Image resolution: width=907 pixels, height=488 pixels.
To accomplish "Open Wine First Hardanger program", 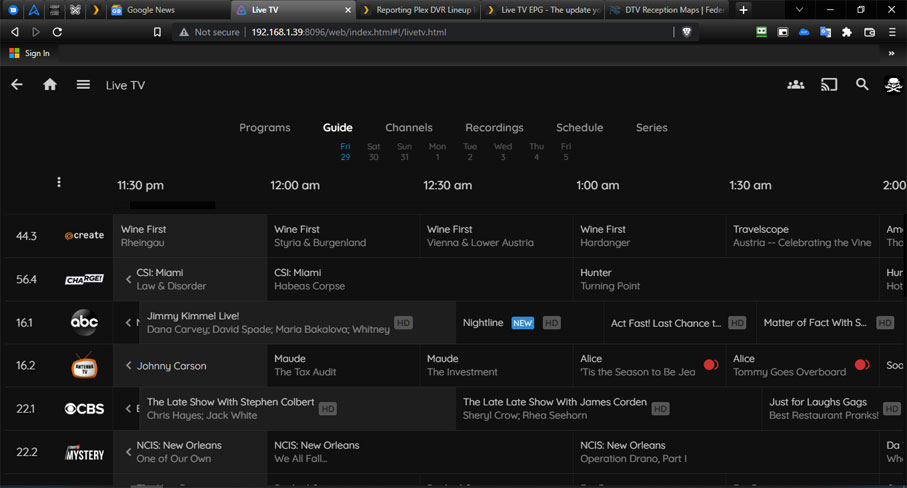I will point(649,236).
